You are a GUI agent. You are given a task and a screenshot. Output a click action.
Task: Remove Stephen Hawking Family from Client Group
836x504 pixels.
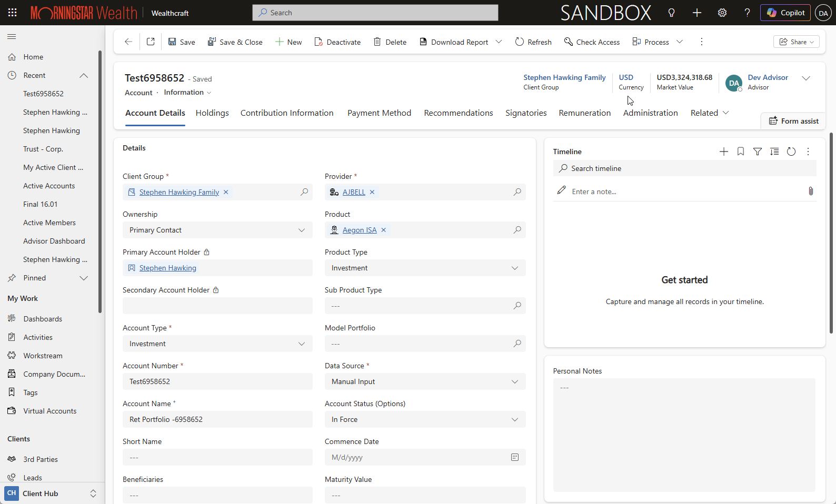point(226,192)
